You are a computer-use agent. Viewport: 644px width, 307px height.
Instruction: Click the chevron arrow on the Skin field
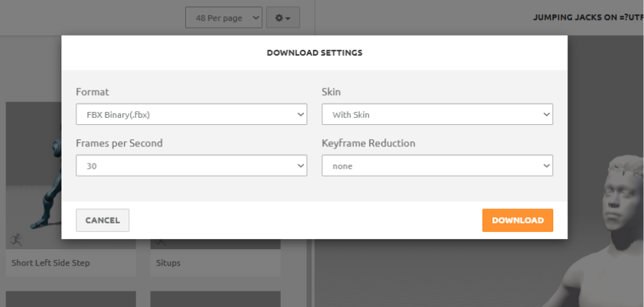point(546,114)
